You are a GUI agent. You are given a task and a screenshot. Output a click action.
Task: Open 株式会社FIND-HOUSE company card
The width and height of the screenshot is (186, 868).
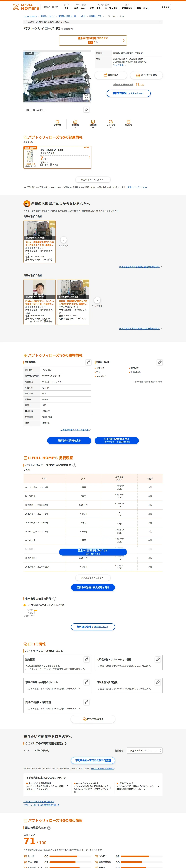pos(40,302)
